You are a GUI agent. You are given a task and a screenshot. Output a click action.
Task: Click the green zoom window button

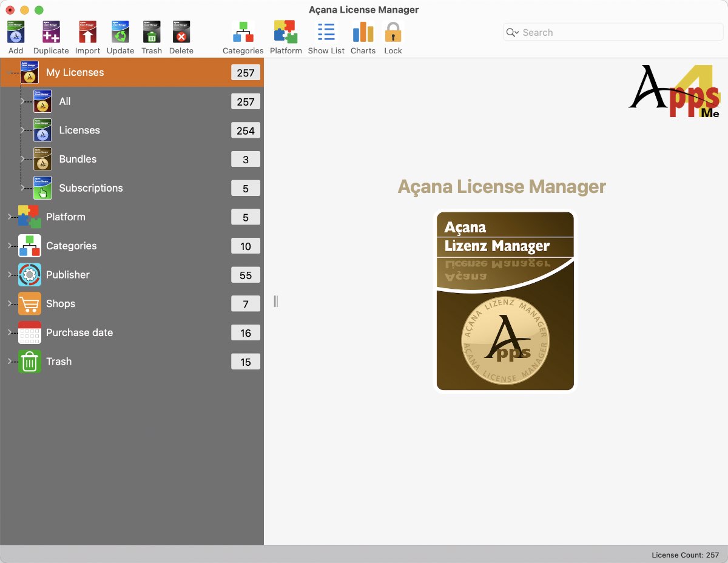pos(39,10)
